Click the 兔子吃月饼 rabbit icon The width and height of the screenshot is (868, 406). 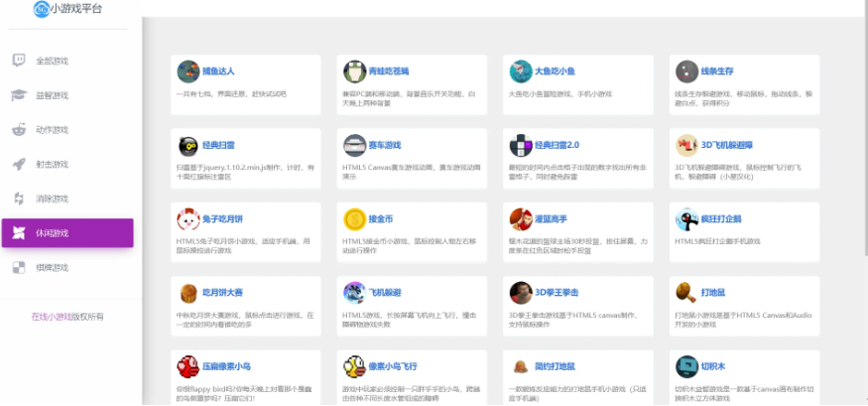click(x=187, y=219)
